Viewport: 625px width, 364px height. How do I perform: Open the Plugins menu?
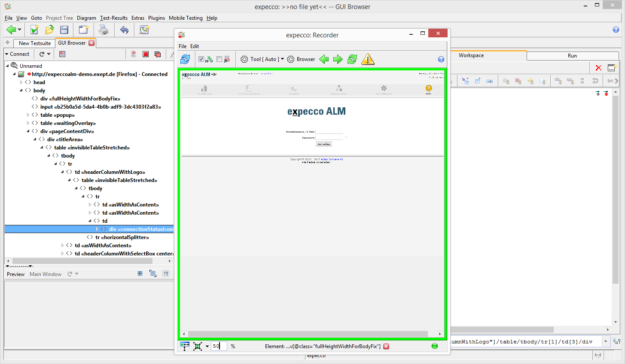[156, 18]
